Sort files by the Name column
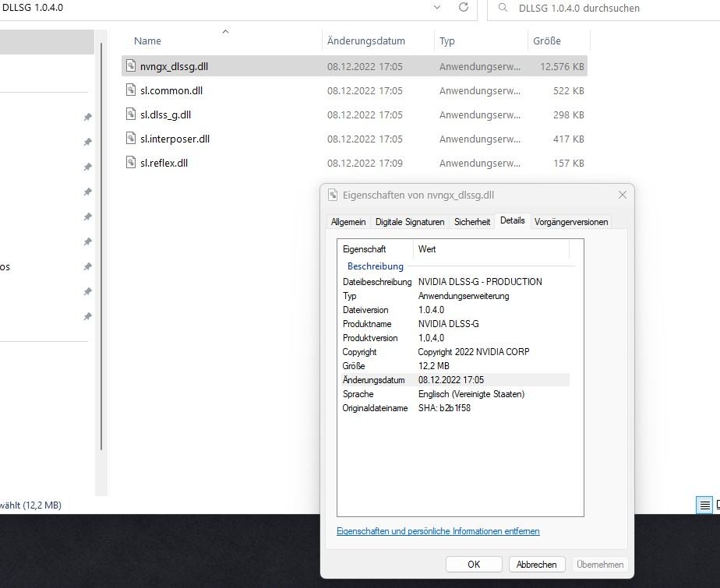The height and width of the screenshot is (588, 720). (222, 40)
